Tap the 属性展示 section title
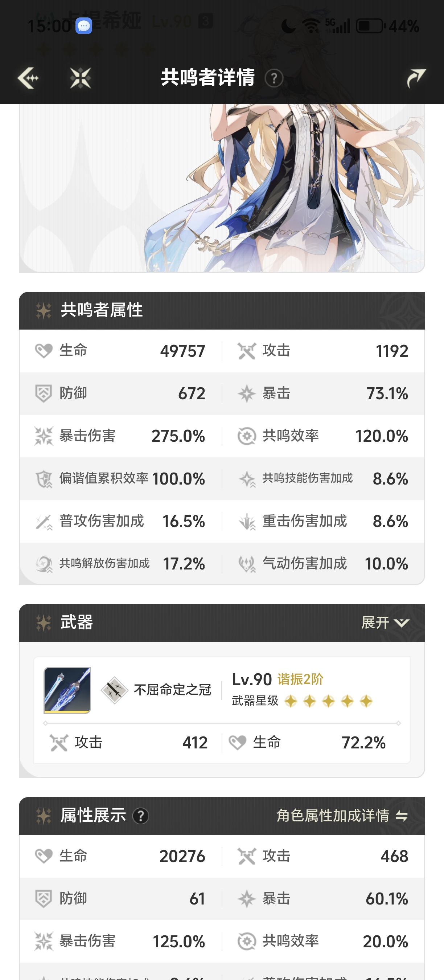The width and height of the screenshot is (444, 980). coord(93,816)
